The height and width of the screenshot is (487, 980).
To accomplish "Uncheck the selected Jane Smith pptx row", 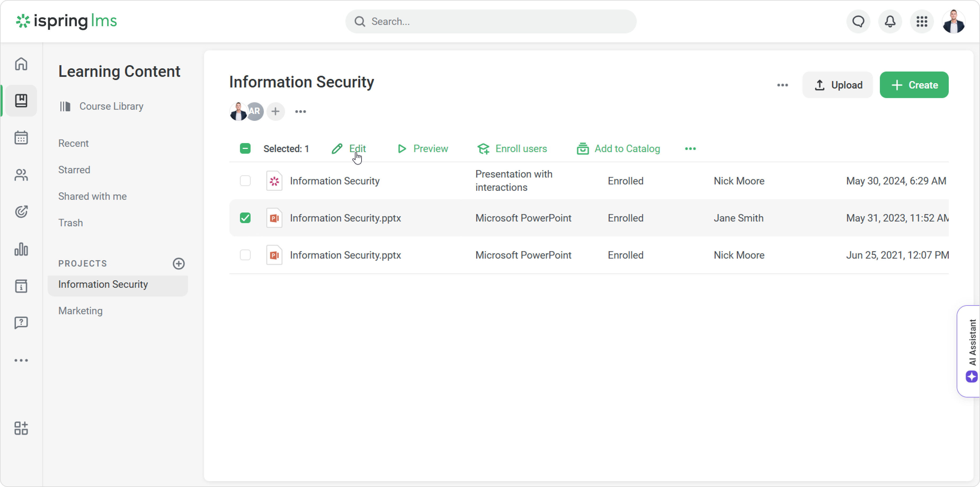I will coord(245,218).
